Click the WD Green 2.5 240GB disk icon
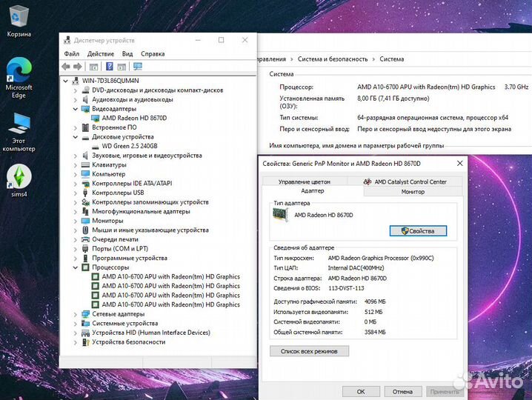Image resolution: width=532 pixels, height=400 pixels. [x=96, y=146]
